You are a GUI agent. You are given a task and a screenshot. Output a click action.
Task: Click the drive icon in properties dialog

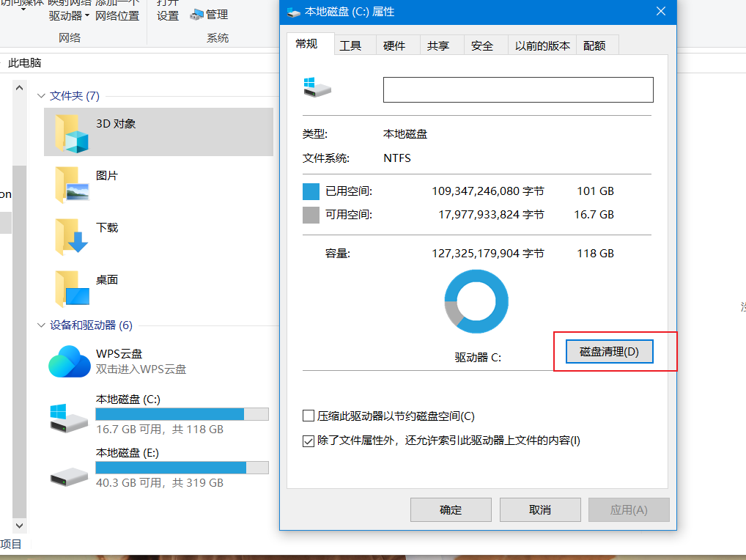click(x=317, y=87)
